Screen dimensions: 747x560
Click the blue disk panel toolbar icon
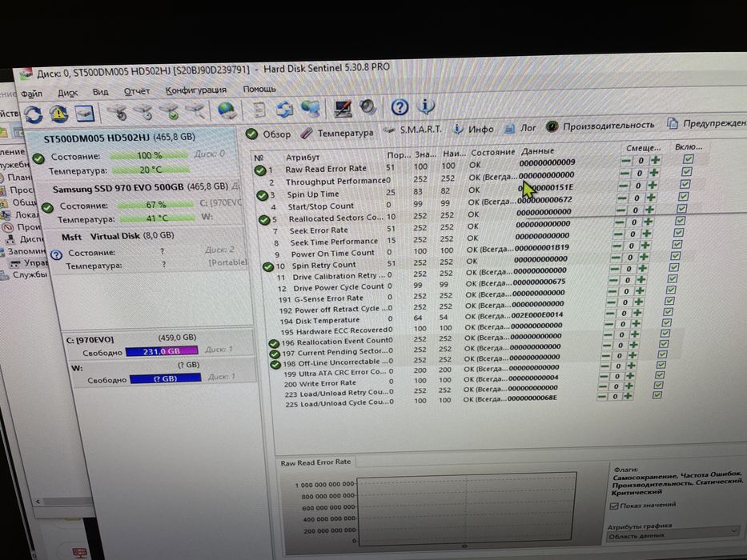pyautogui.click(x=85, y=113)
